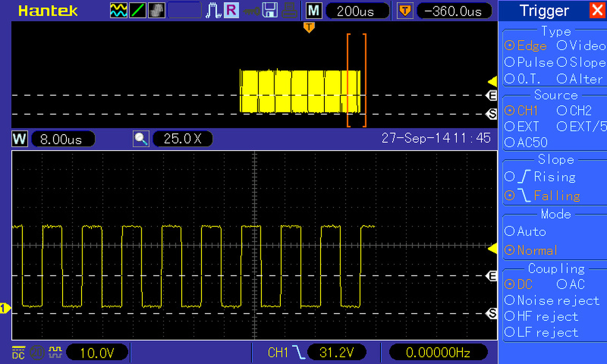Click the 25.0X zoom factor value
The image size is (607, 364).
click(x=183, y=139)
